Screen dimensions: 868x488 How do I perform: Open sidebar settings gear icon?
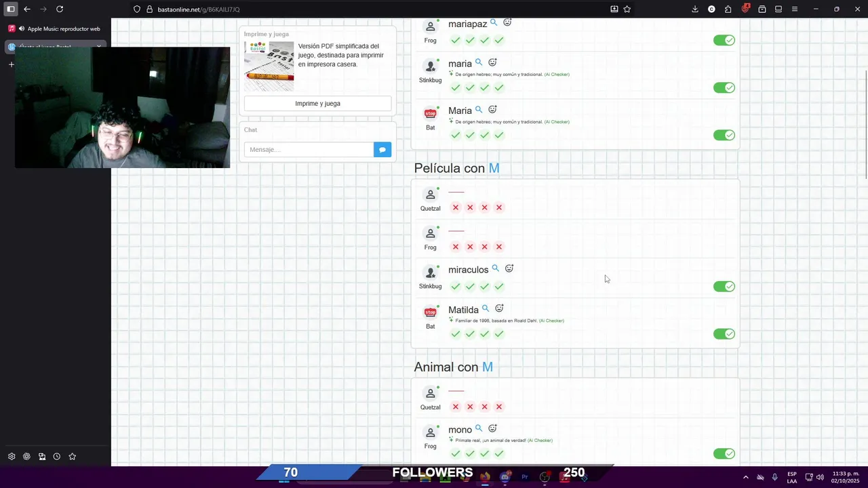click(12, 457)
